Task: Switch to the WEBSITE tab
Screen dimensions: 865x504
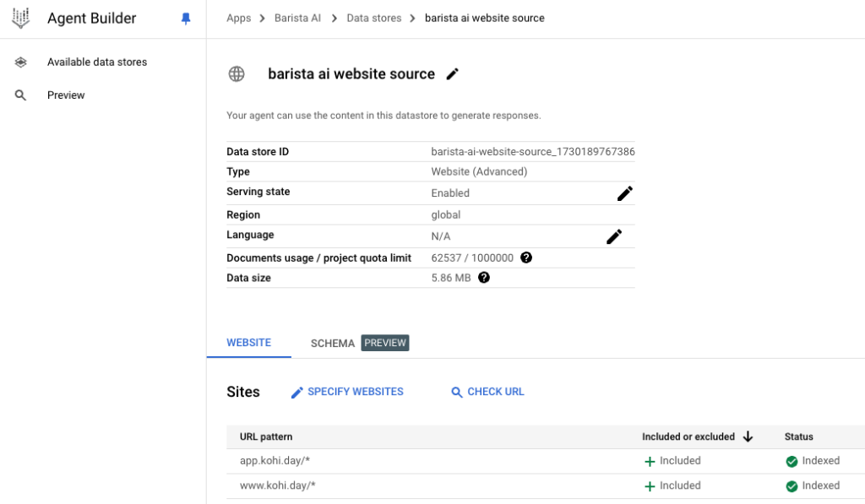Action: coord(249,343)
